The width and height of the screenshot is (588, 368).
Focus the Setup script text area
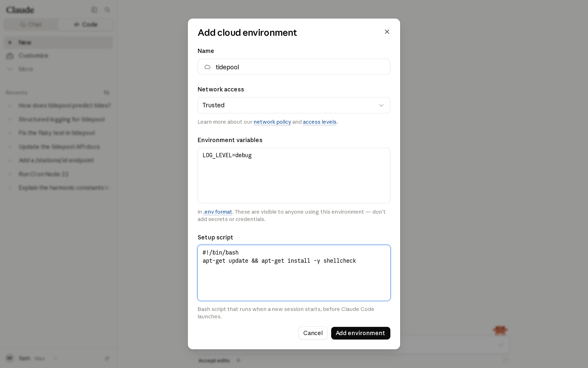coord(294,273)
